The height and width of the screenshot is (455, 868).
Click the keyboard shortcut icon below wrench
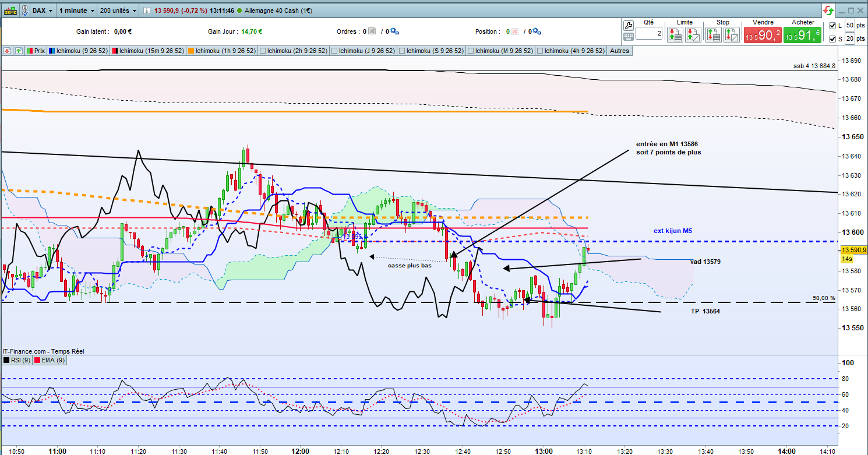pyautogui.click(x=628, y=36)
